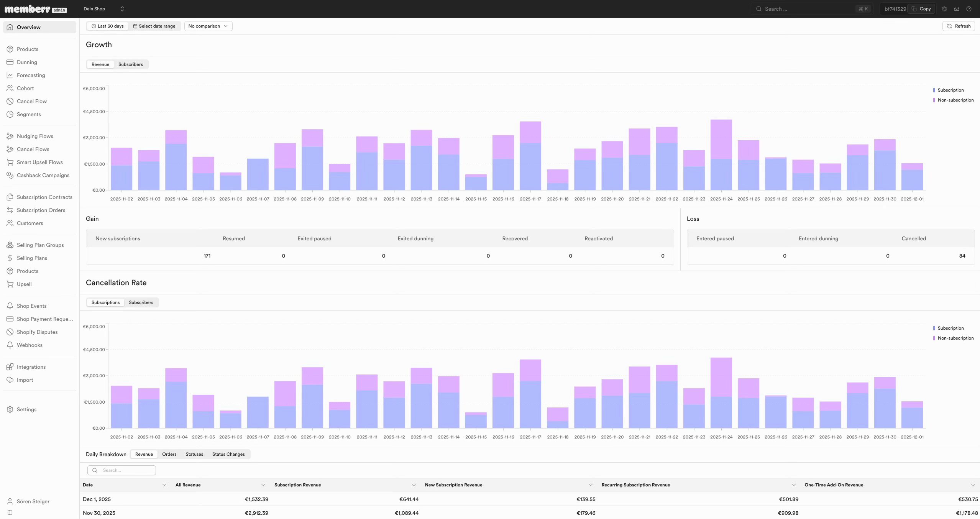Switch Cancellation Rate to Subscribers view
Image resolution: width=980 pixels, height=519 pixels.
coord(141,302)
